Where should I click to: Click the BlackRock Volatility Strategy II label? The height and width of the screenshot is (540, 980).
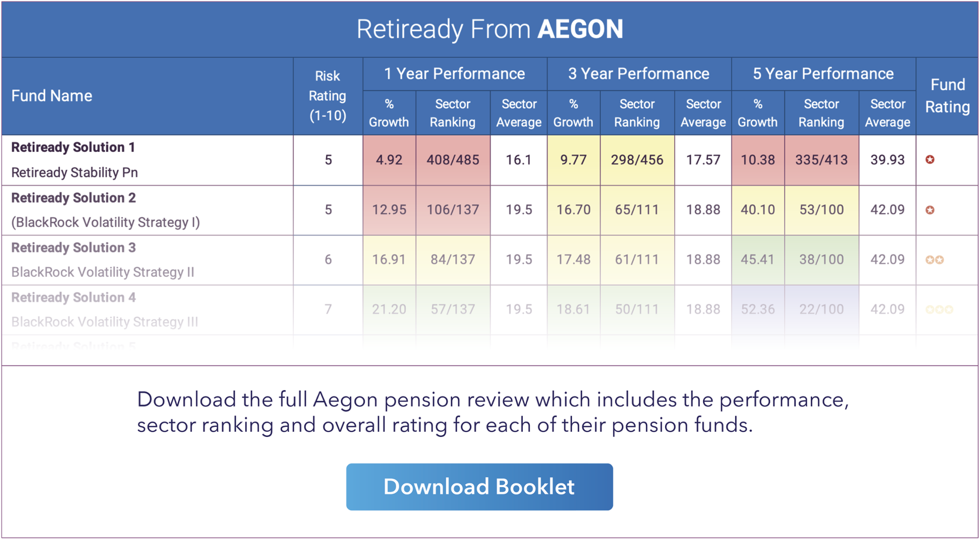coord(103,272)
